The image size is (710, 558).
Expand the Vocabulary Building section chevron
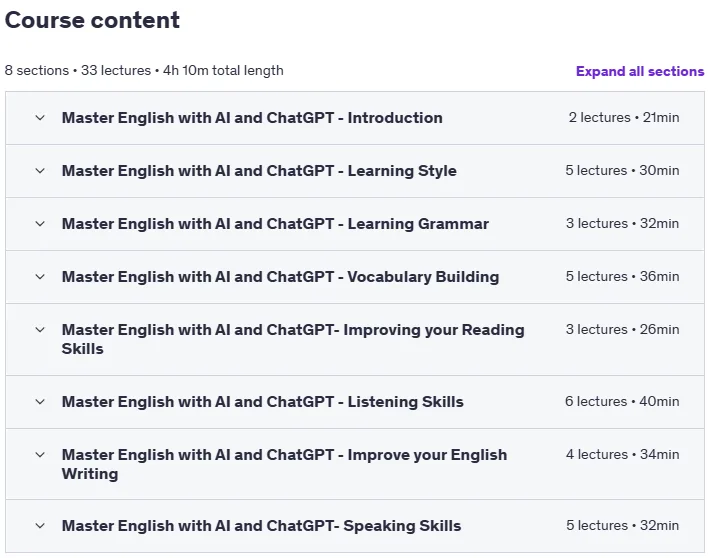40,277
